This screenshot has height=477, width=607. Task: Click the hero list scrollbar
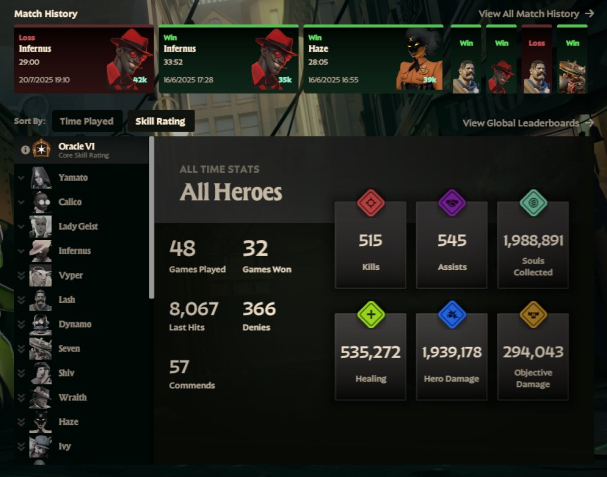click(x=151, y=218)
